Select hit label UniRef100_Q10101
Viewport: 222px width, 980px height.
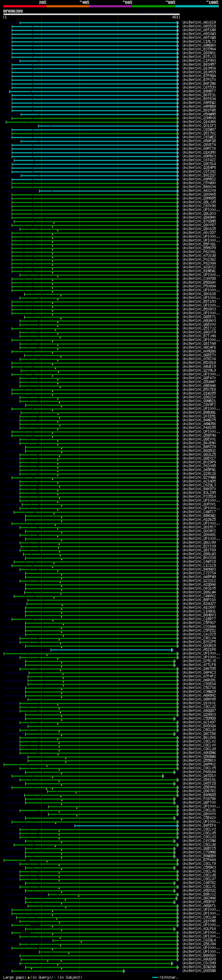199,703
